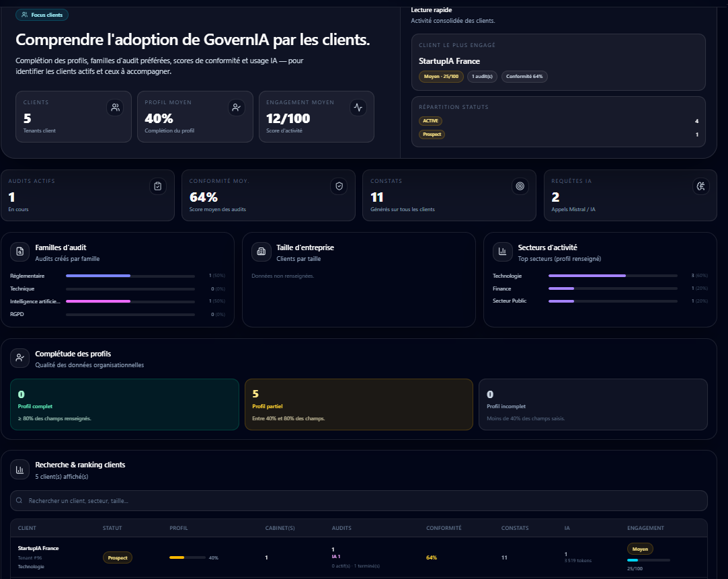Select the Profil incomplet card
This screenshot has height=579, width=728.
593,404
